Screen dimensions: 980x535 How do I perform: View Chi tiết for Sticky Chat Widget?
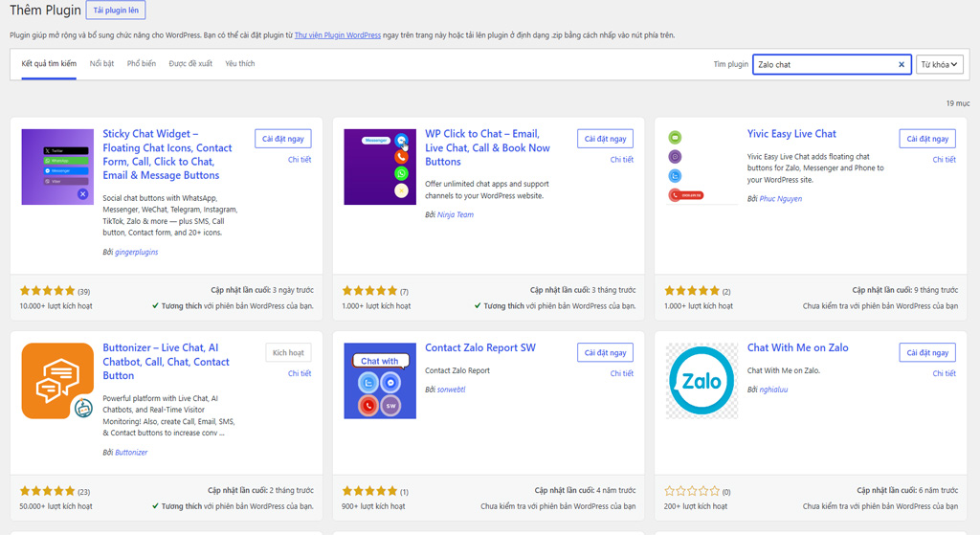coord(300,160)
